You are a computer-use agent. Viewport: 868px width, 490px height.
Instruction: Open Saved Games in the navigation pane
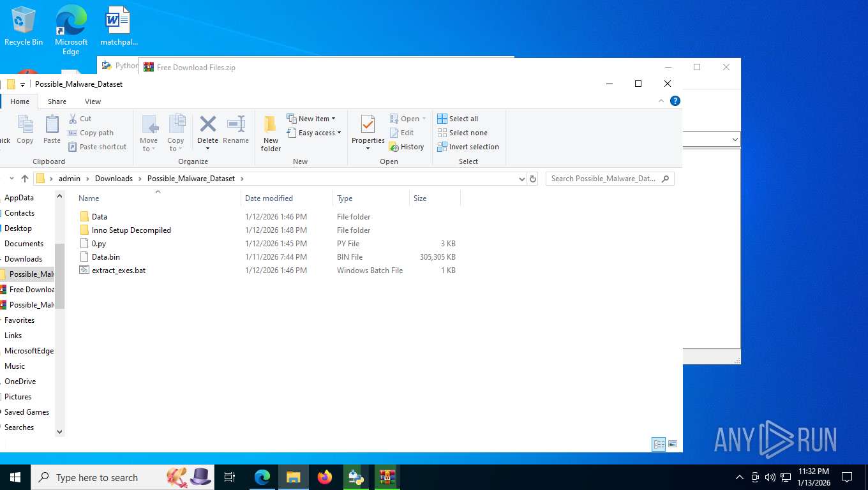coord(27,412)
